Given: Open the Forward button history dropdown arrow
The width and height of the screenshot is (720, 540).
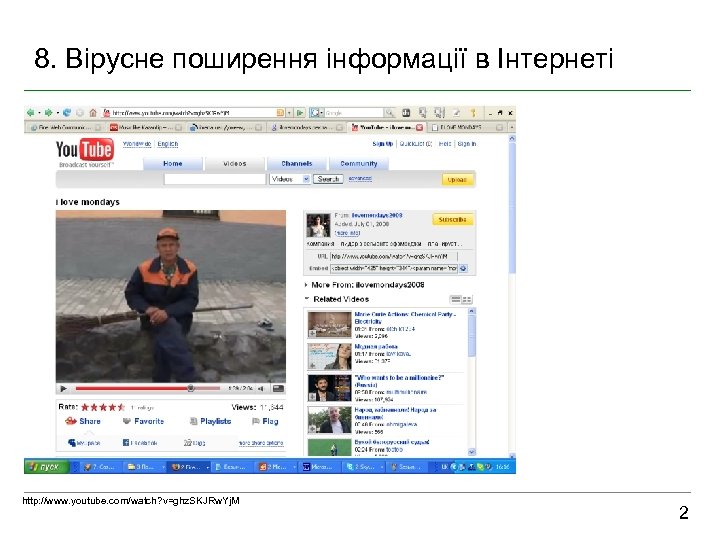Looking at the screenshot, I should coord(57,112).
